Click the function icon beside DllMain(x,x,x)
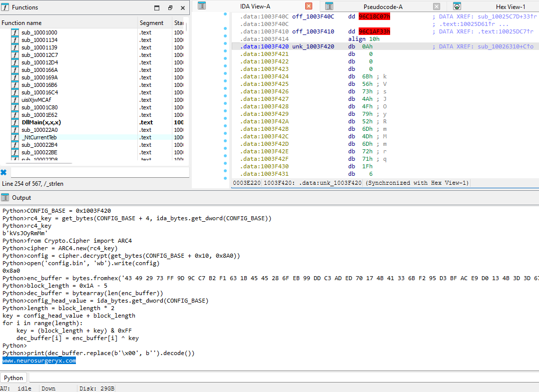Screen dimensions: 539x392 click(15, 122)
